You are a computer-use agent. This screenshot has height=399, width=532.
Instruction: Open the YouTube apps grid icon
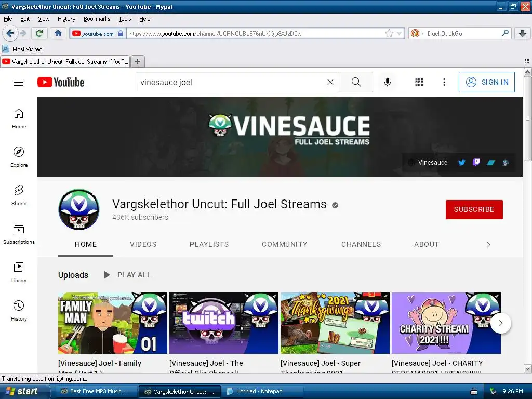[419, 82]
